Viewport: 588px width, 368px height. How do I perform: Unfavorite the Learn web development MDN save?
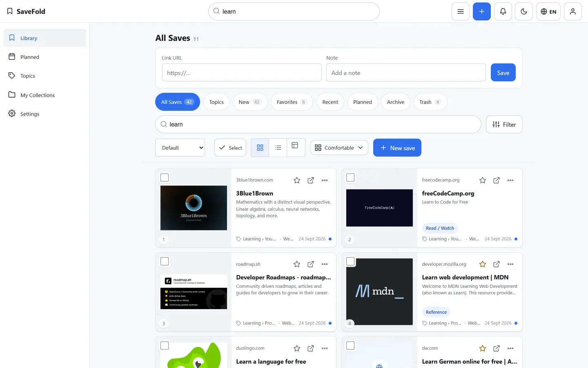[x=483, y=264]
